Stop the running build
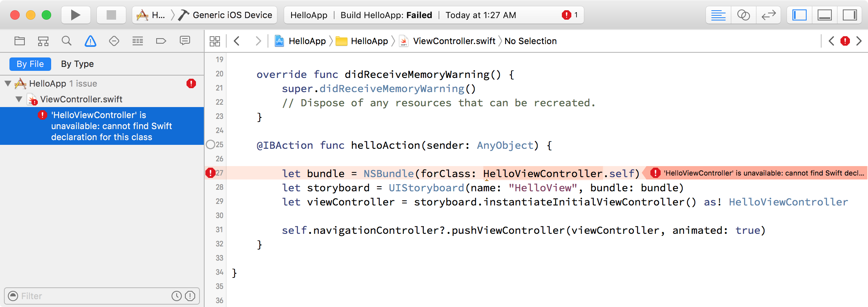Screen dimensions: 868x307 111,15
